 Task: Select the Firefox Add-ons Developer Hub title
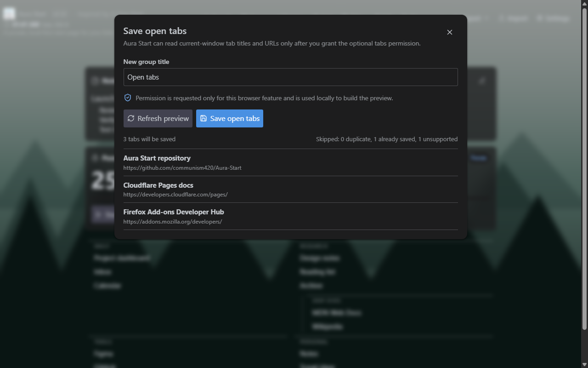(174, 212)
